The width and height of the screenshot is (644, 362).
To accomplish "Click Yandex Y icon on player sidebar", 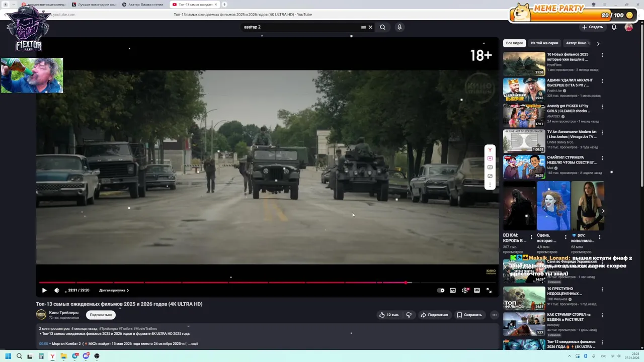I will click(x=490, y=150).
